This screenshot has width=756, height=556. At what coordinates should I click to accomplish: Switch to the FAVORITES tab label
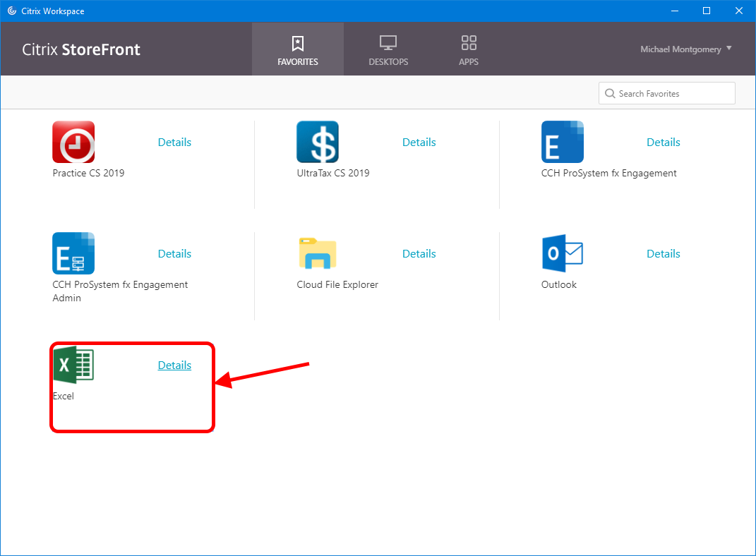coord(298,61)
